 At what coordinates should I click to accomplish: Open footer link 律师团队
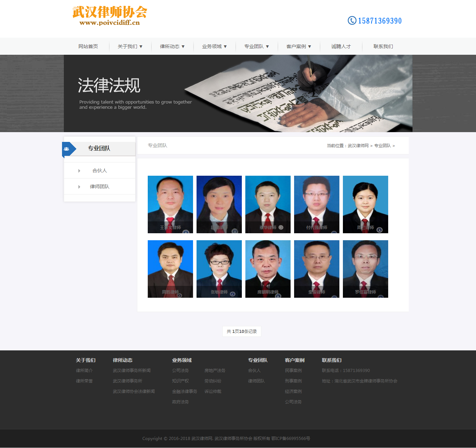[256, 381]
